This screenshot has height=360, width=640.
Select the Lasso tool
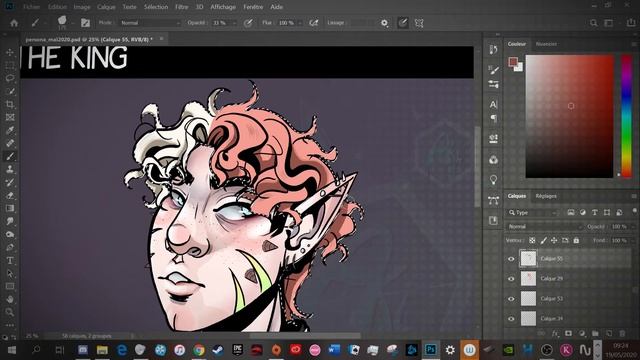[x=10, y=78]
